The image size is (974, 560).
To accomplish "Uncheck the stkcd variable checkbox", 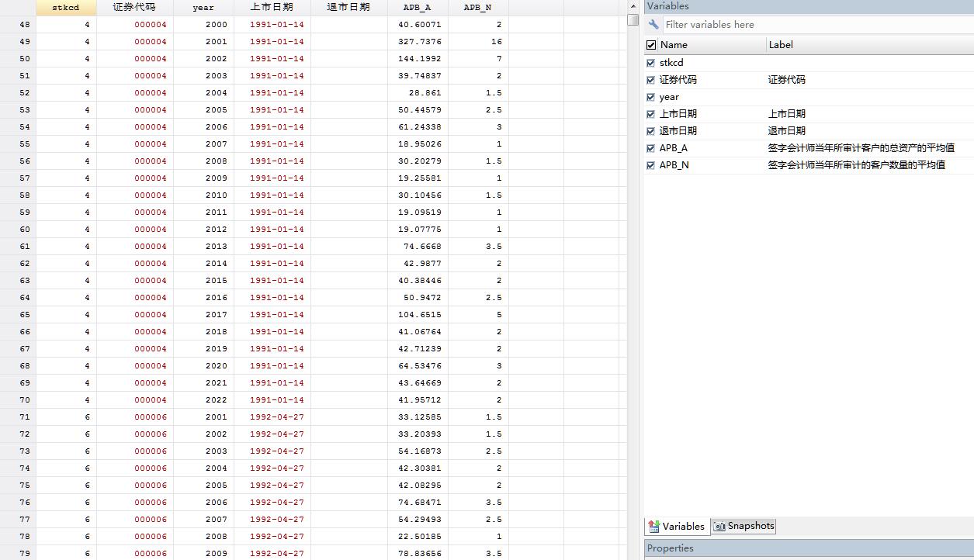I will 651,63.
